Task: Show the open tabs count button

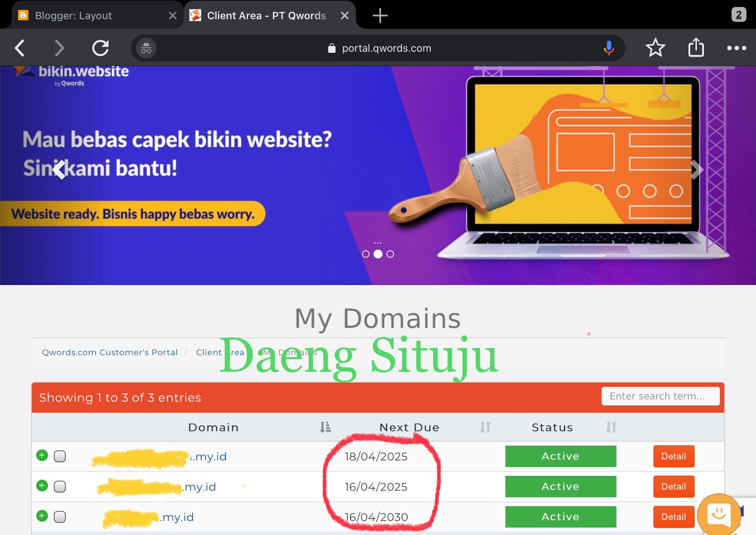Action: (x=739, y=15)
